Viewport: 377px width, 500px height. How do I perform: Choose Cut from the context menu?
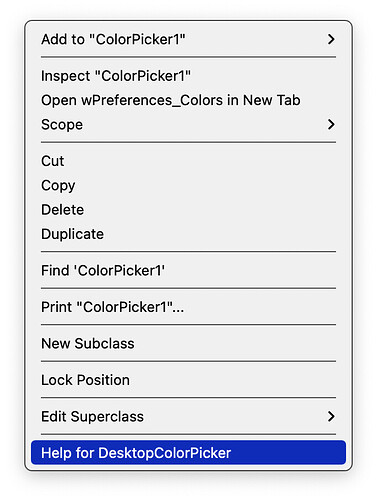pos(188,161)
